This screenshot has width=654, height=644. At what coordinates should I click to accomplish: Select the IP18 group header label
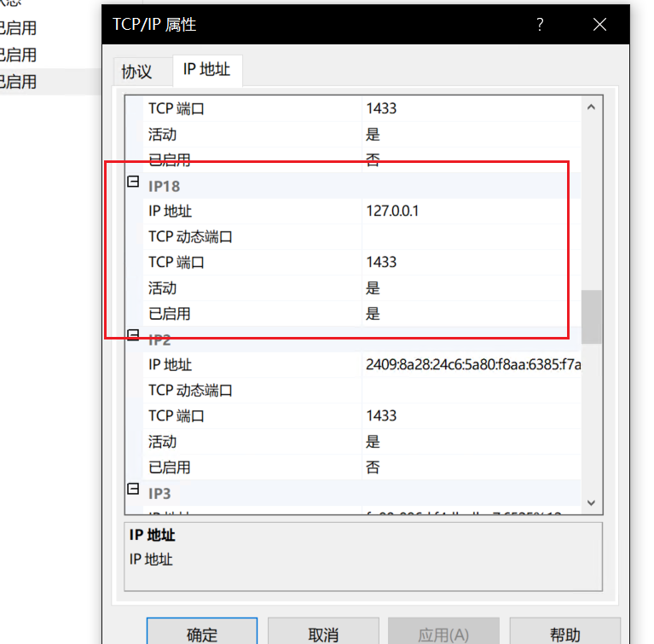[x=164, y=186]
